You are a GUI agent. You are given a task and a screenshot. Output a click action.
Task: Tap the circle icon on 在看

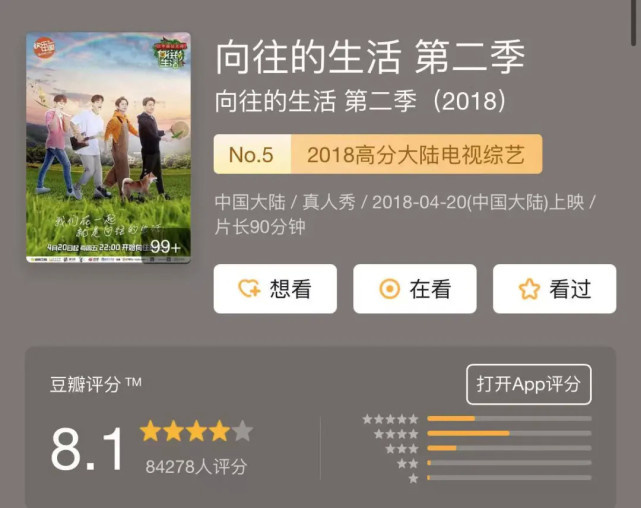coord(390,289)
